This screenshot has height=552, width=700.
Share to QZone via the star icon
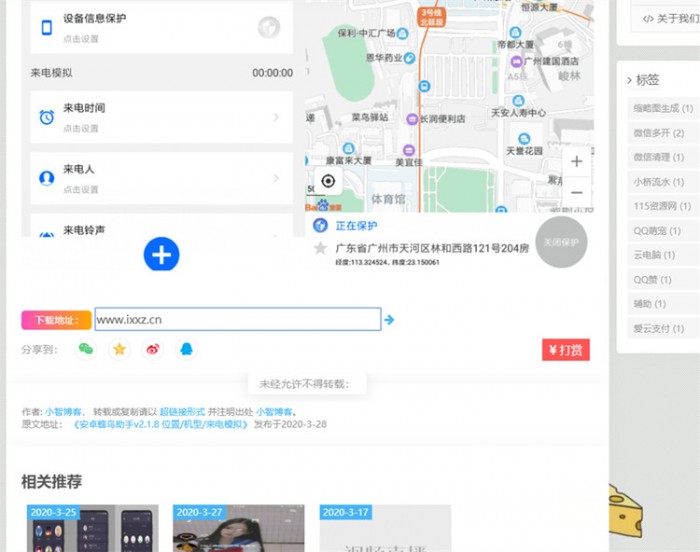pos(119,349)
